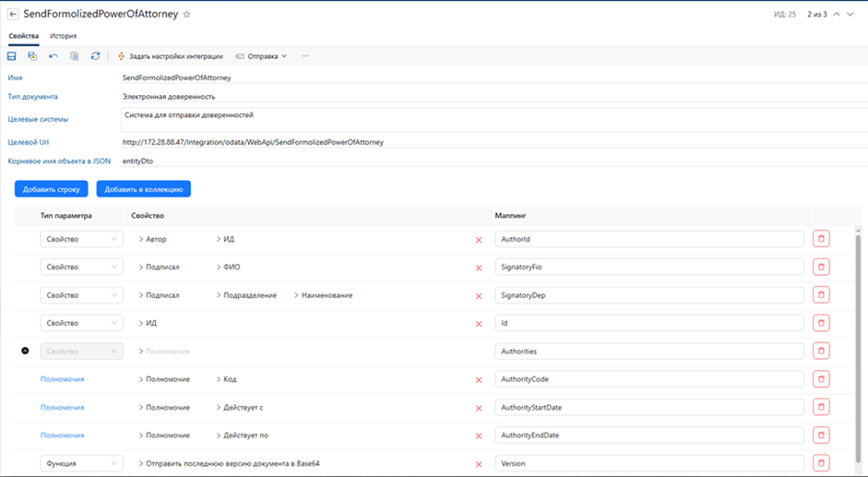The height and width of the screenshot is (477, 868).
Task: Clear the SignatoryFio property with the red X
Action: pos(478,268)
